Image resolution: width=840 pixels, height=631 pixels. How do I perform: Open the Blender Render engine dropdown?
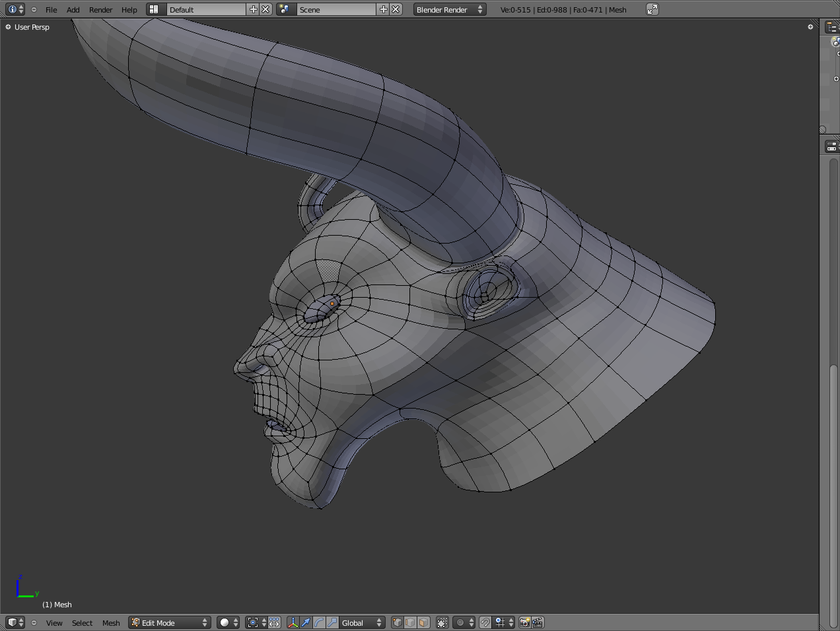450,9
